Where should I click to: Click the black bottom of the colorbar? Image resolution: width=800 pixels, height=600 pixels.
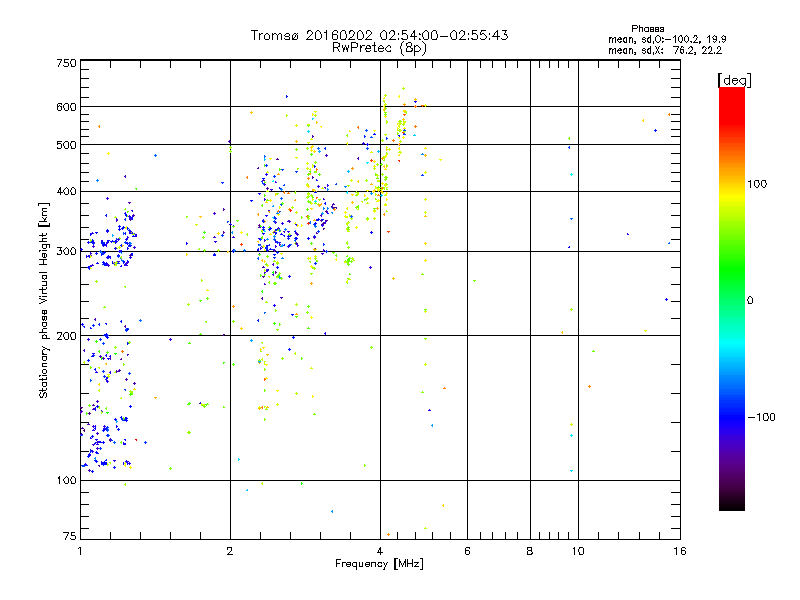pyautogui.click(x=732, y=503)
